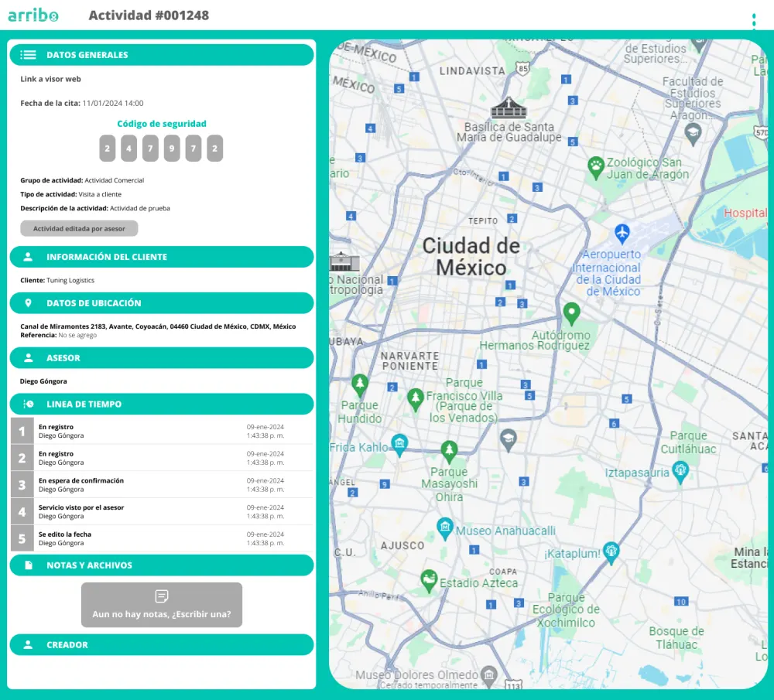Click the airport marker on the map
Screen dimensions: 774x700
(x=622, y=234)
